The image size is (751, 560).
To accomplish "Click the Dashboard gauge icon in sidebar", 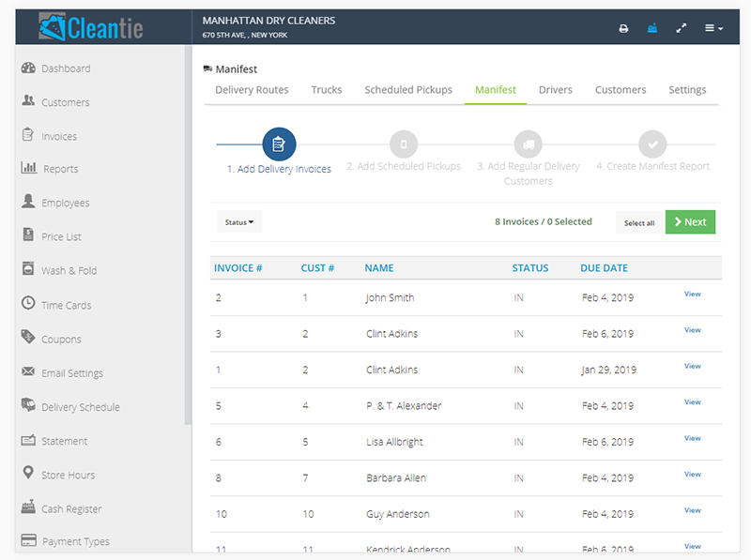I will pyautogui.click(x=28, y=68).
